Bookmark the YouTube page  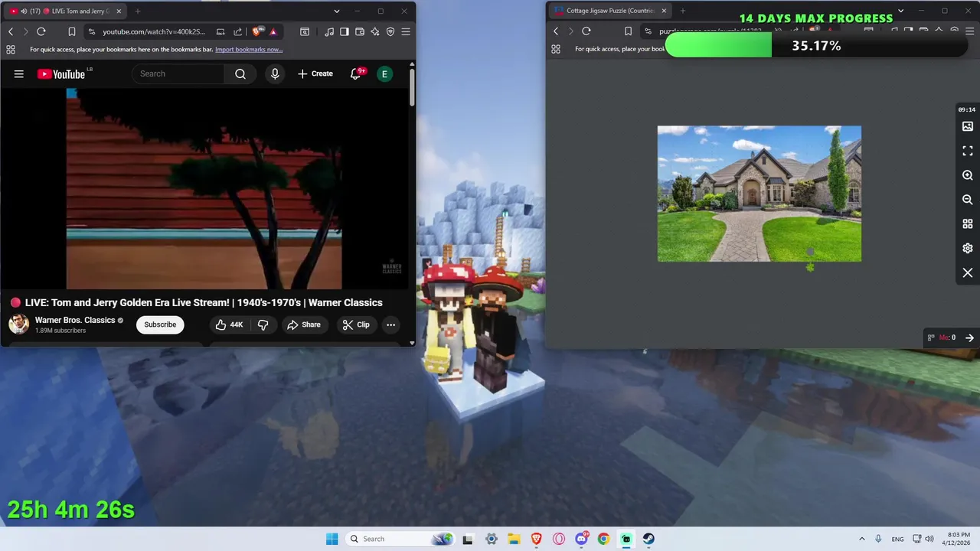click(x=71, y=31)
